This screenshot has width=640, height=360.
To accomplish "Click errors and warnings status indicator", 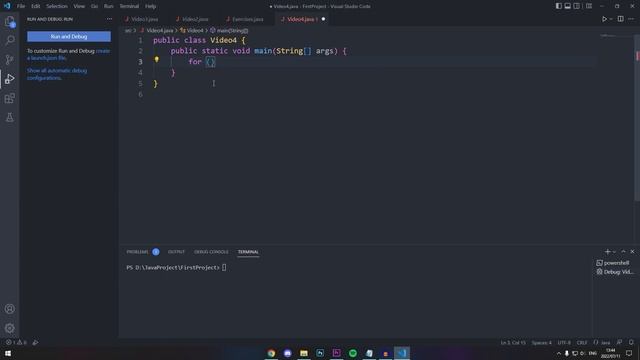I will (x=16, y=342).
